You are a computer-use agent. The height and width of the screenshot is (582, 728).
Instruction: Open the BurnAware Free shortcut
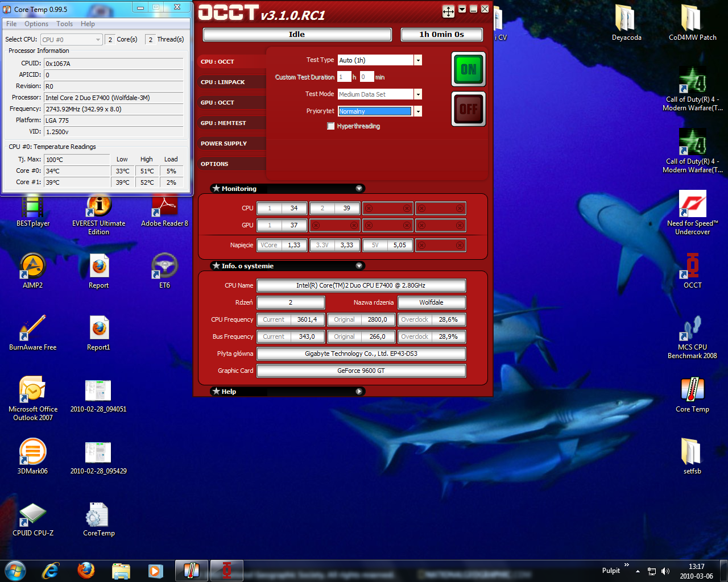(33, 329)
